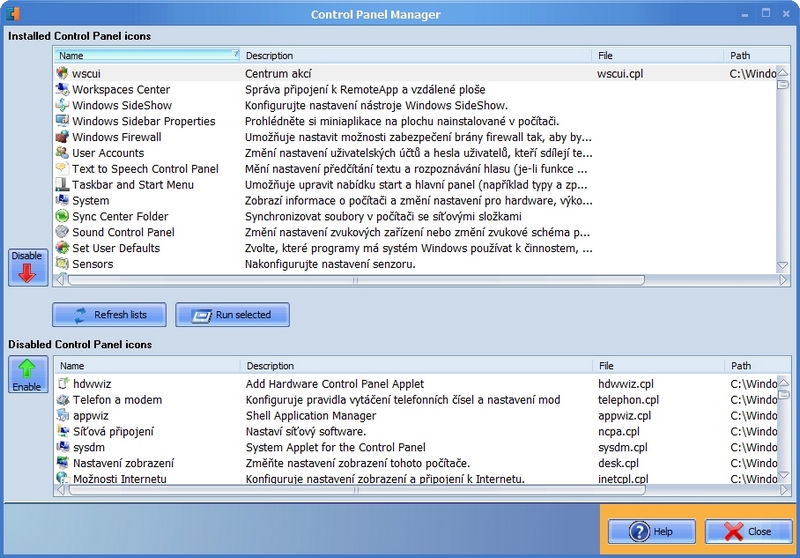
Task: Click disabled list scroll down arrow
Action: 784,474
